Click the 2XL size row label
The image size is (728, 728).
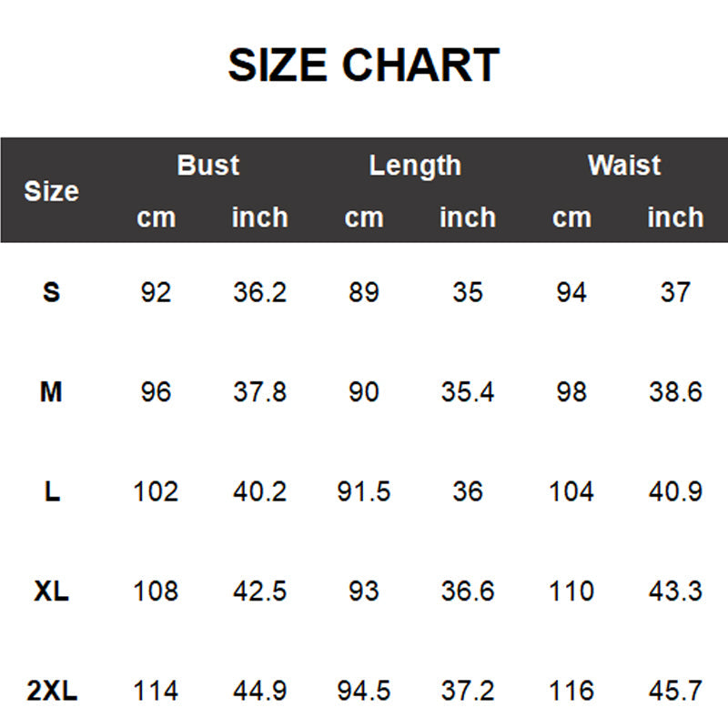coord(52,692)
